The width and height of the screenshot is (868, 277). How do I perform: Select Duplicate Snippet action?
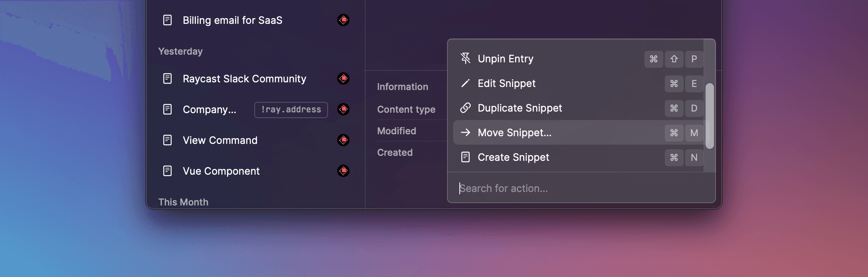(x=578, y=108)
